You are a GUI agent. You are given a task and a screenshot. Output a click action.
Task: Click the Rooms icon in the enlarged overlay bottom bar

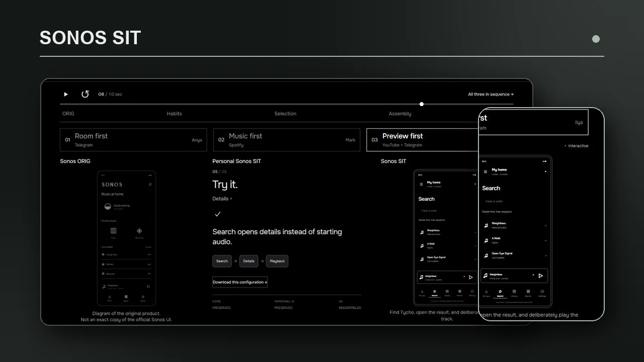(528, 292)
